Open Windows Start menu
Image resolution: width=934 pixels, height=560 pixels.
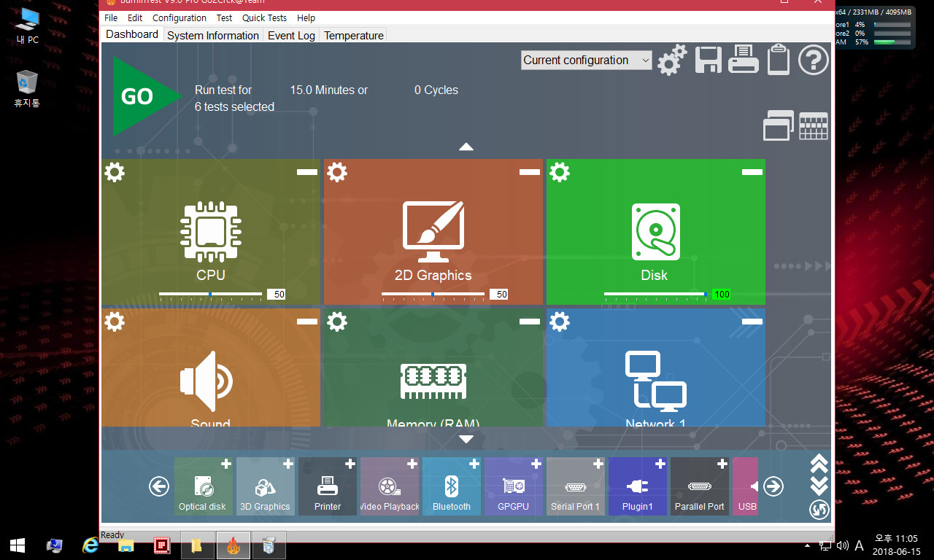(x=18, y=545)
